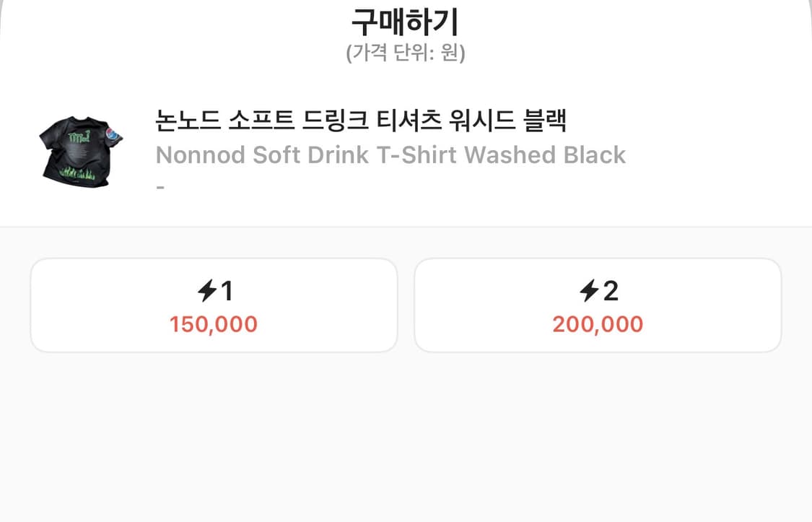Tap the white product information panel
The height and width of the screenshot is (522, 812).
point(406,152)
